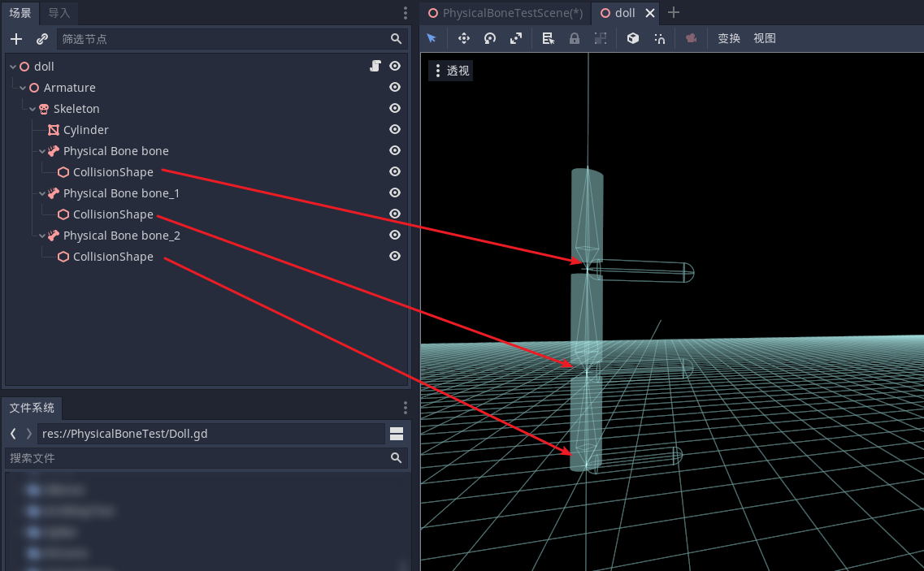Activate the Move mode tool

tap(464, 38)
